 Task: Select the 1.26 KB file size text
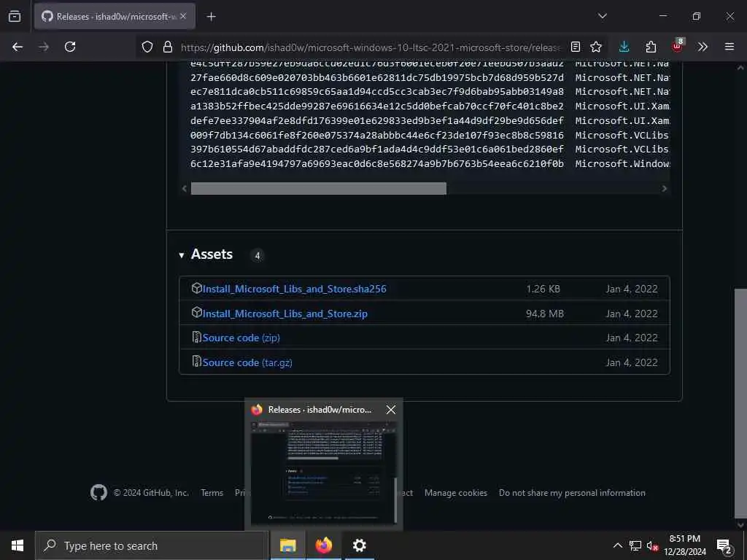point(543,289)
